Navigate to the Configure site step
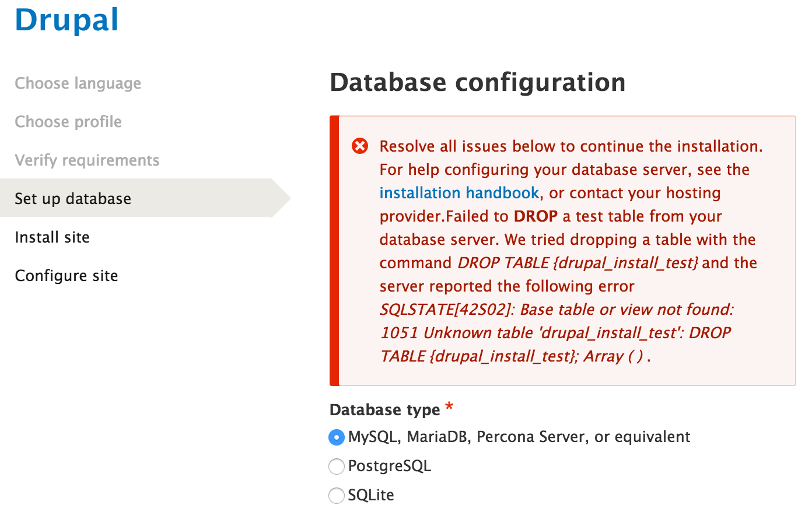Image resolution: width=812 pixels, height=519 pixels. point(66,275)
